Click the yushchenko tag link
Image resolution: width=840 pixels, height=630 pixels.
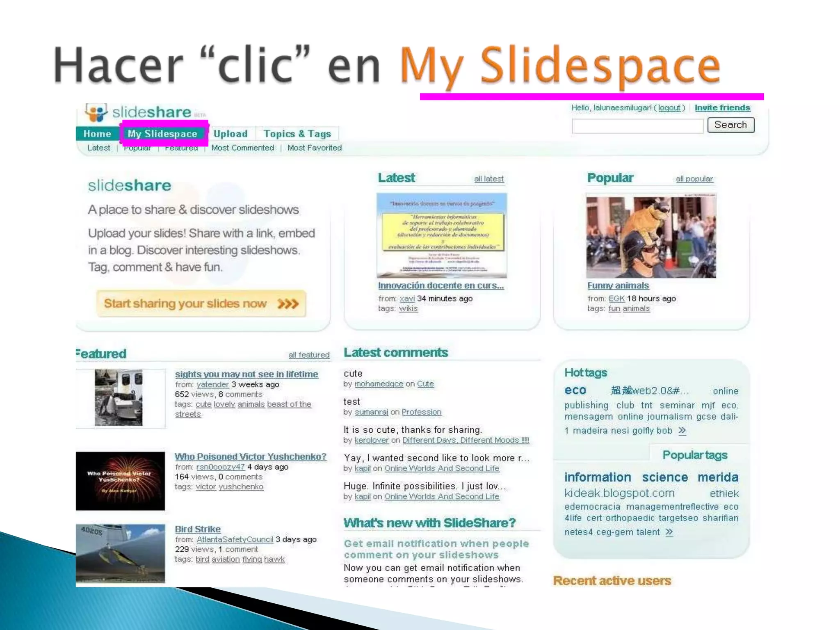pyautogui.click(x=241, y=487)
